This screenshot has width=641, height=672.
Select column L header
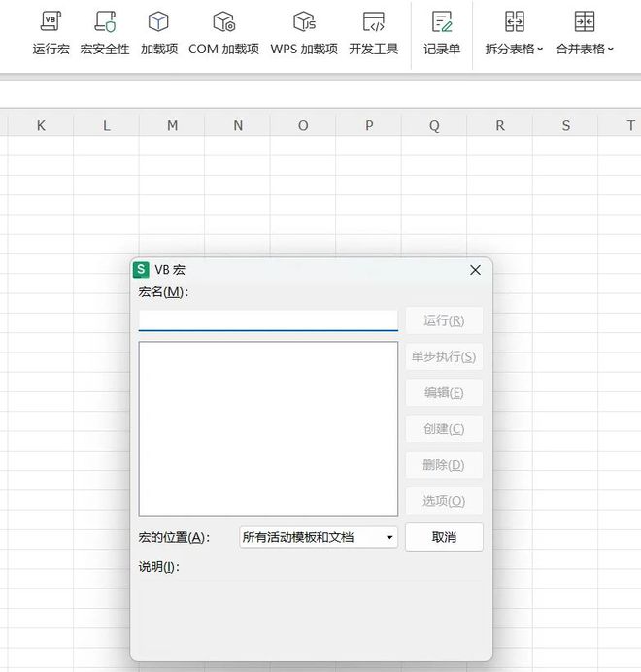(x=106, y=125)
